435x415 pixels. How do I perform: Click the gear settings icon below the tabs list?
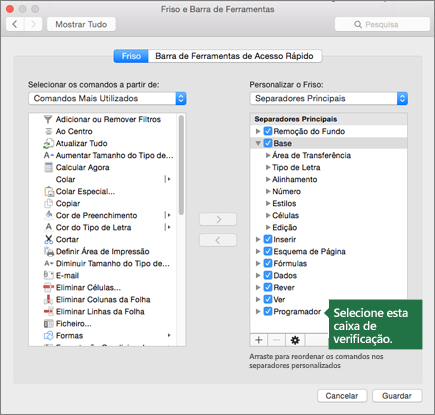tap(295, 340)
